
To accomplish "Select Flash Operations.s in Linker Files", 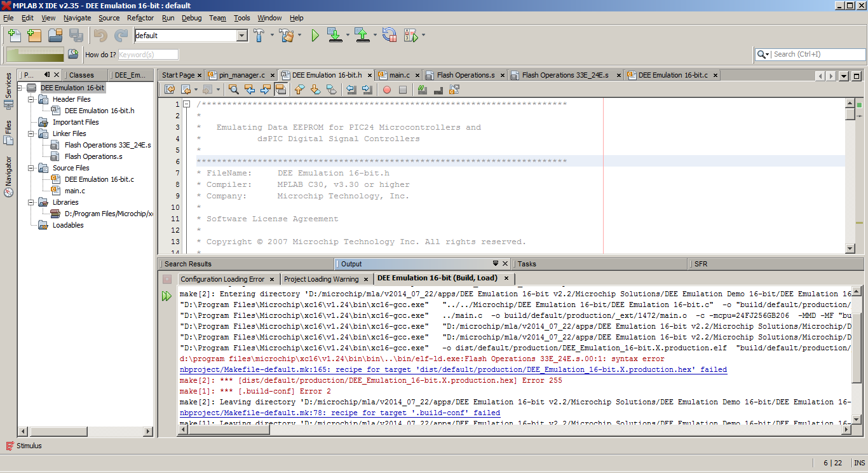I will pos(93,156).
